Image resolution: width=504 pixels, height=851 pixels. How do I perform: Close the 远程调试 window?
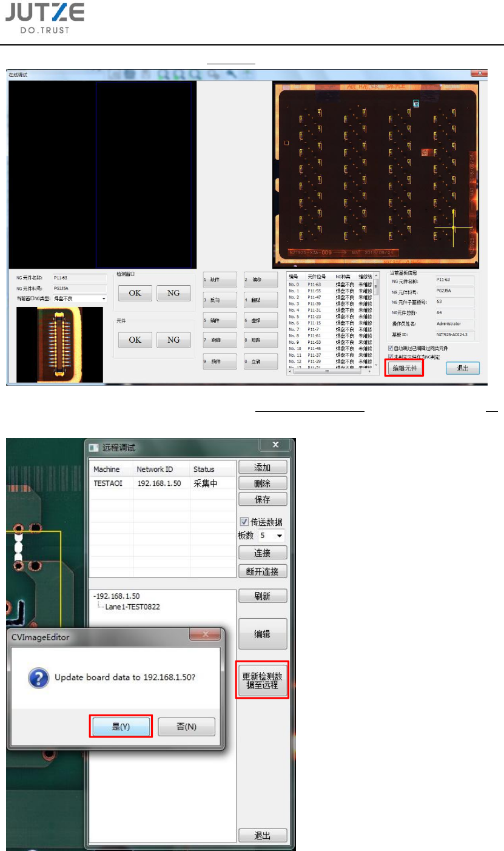pos(275,445)
